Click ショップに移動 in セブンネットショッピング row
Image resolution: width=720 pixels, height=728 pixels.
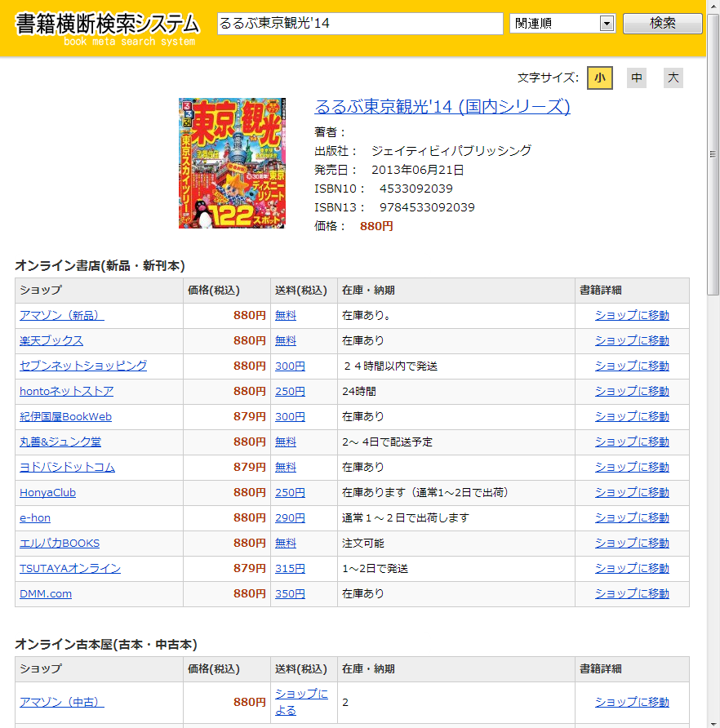[x=632, y=366]
